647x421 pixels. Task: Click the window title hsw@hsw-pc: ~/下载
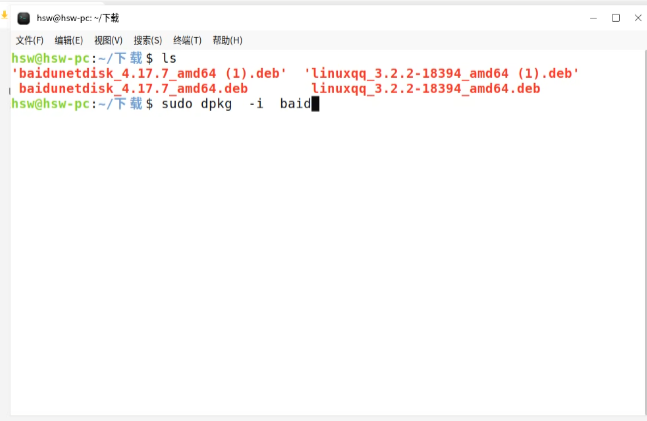(78, 18)
